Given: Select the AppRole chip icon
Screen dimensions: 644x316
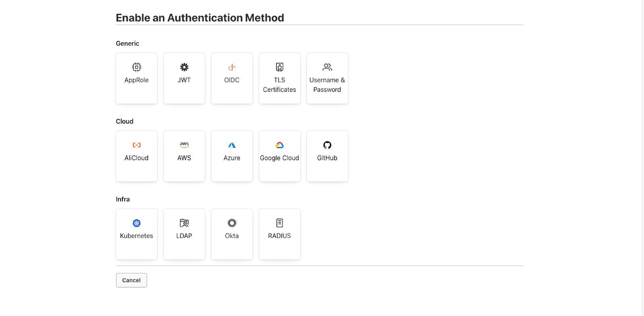Looking at the screenshot, I should 136,67.
